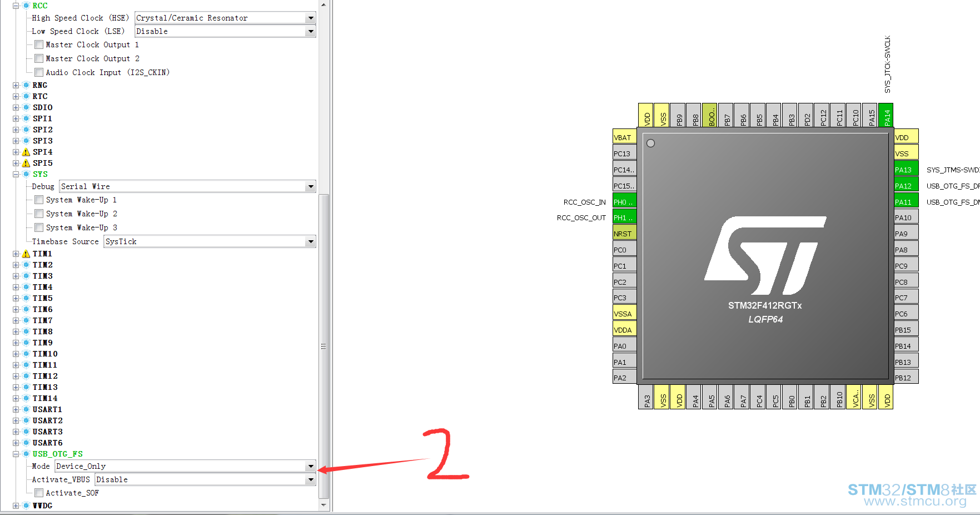Click pin PA12 USB_OTG_FS_DP
980x515 pixels.
pyautogui.click(x=906, y=185)
